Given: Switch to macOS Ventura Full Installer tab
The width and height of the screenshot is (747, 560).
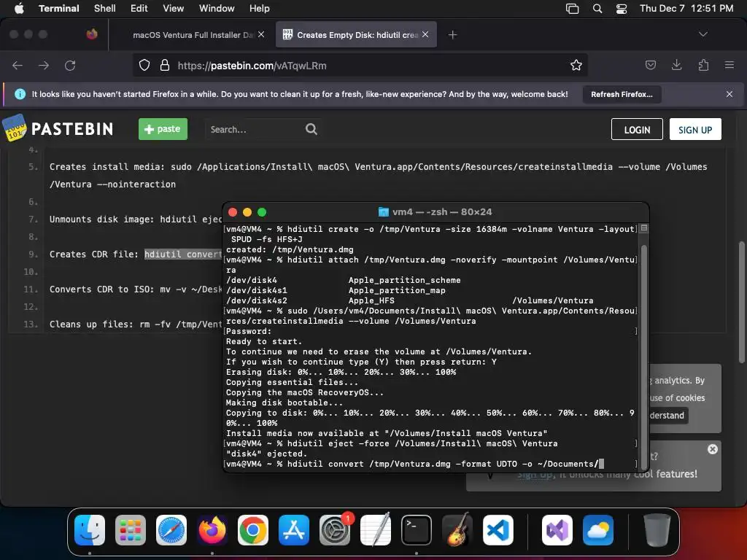Looking at the screenshot, I should click(192, 35).
